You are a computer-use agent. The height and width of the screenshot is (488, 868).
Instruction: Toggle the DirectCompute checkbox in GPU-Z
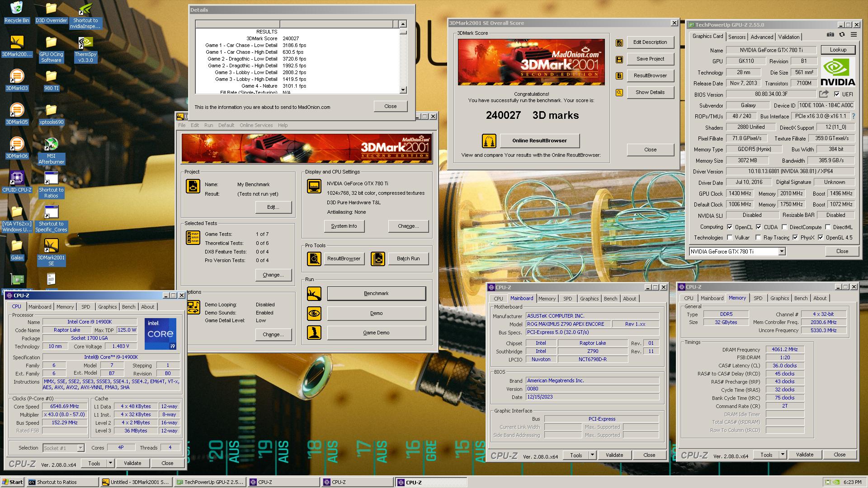784,227
